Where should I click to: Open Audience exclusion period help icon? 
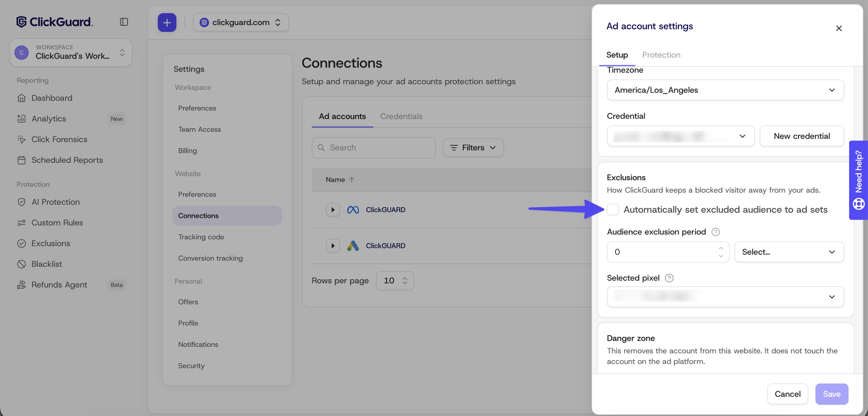pos(715,232)
